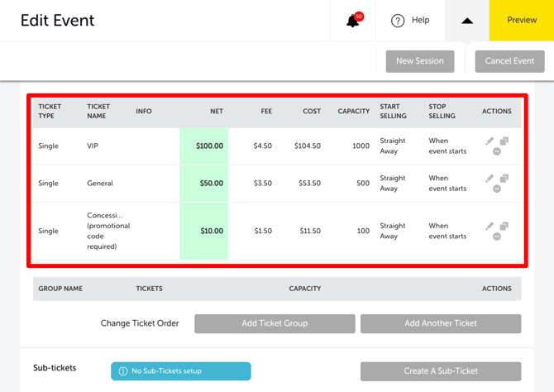
Task: Click the info icon in the No Sub-Tickets notice
Action: coord(123,371)
